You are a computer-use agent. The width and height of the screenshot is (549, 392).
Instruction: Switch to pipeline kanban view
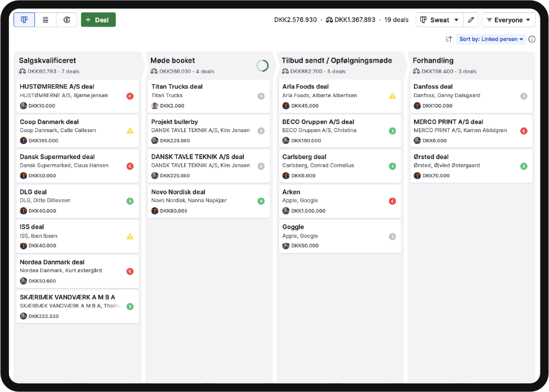[24, 20]
